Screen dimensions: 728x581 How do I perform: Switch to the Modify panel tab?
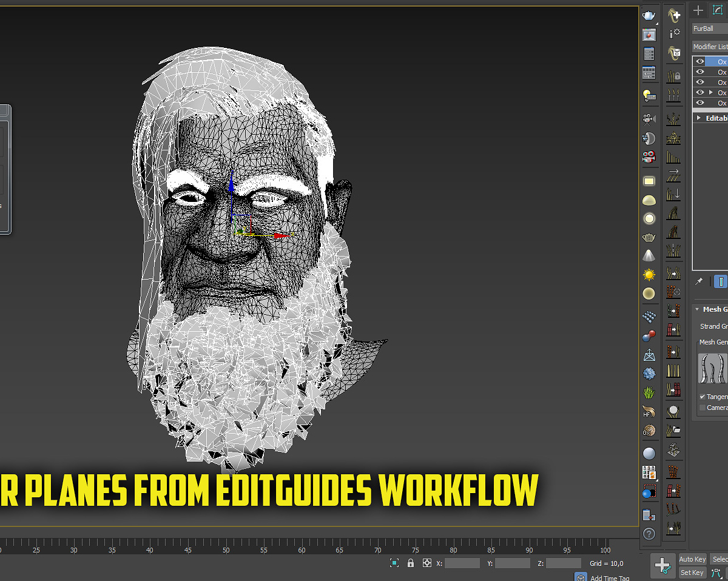pyautogui.click(x=717, y=10)
